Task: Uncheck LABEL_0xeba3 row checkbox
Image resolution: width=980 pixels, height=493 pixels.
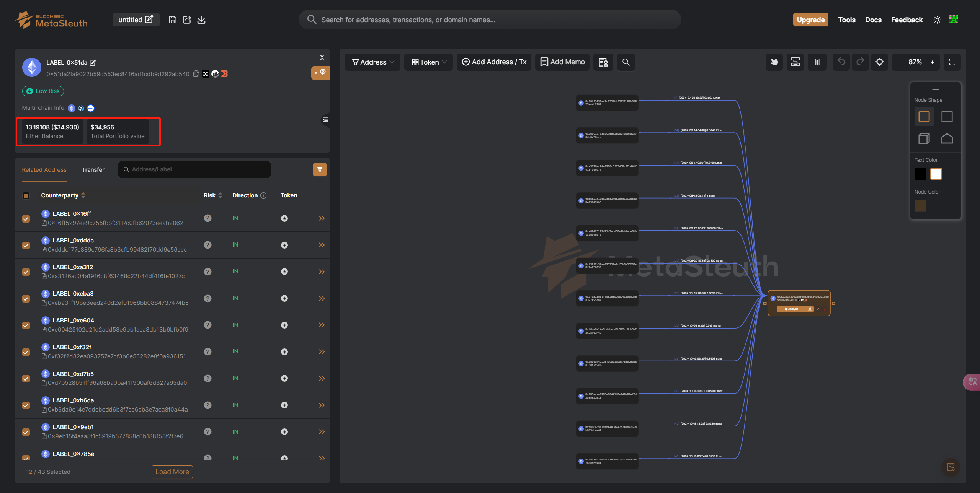Action: click(26, 298)
